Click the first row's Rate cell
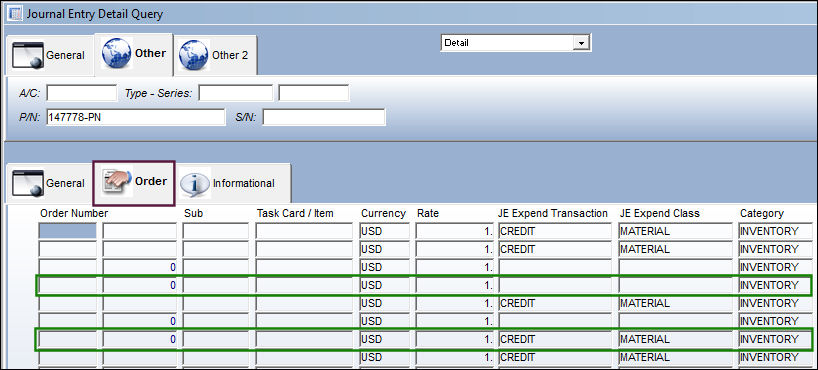 coord(454,231)
